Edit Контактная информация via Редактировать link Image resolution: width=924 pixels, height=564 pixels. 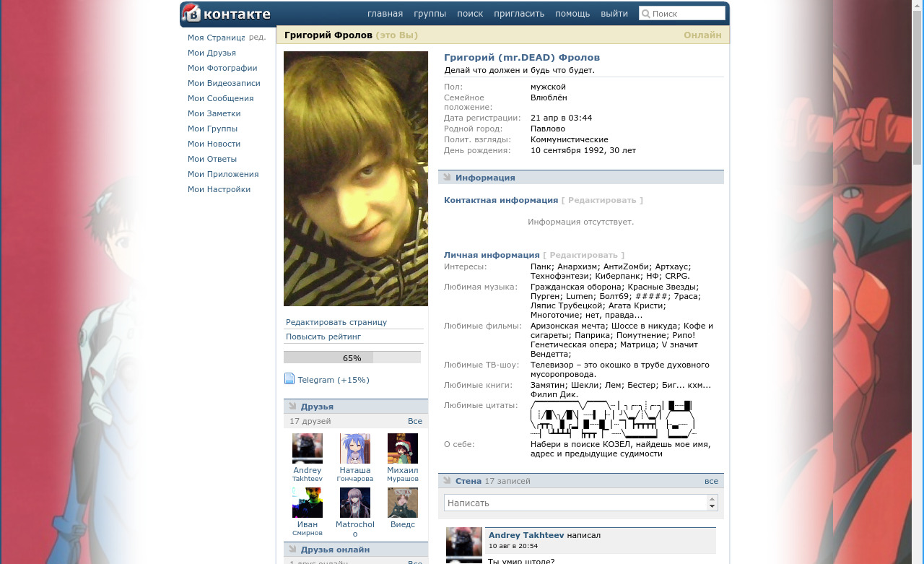(x=602, y=200)
